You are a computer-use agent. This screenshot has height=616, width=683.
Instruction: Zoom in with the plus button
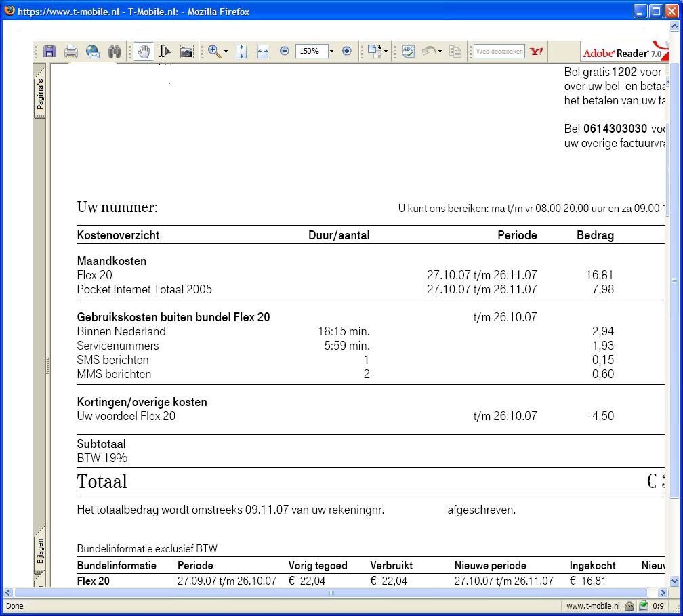347,52
